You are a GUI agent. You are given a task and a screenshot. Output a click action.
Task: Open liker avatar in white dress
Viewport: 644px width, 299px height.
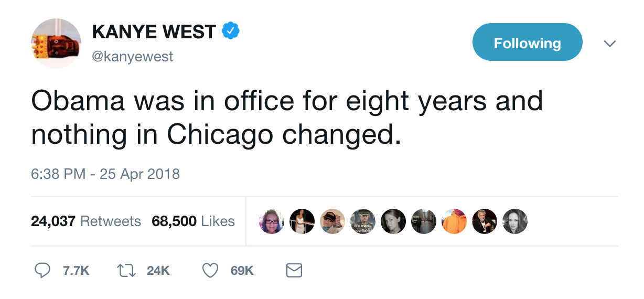click(302, 221)
